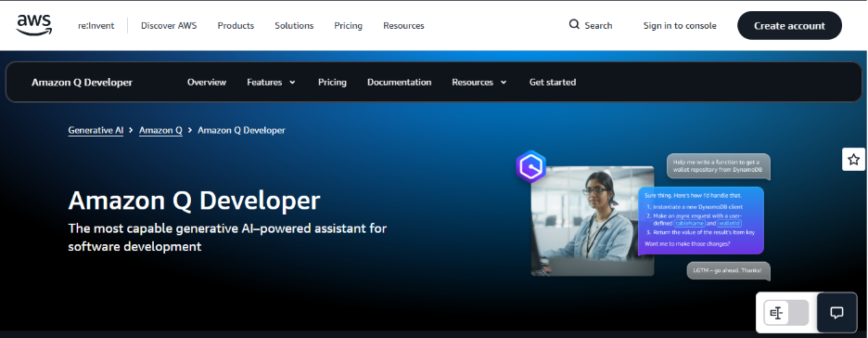Bookmark page with the star icon
This screenshot has height=338, width=868.
pyautogui.click(x=853, y=160)
